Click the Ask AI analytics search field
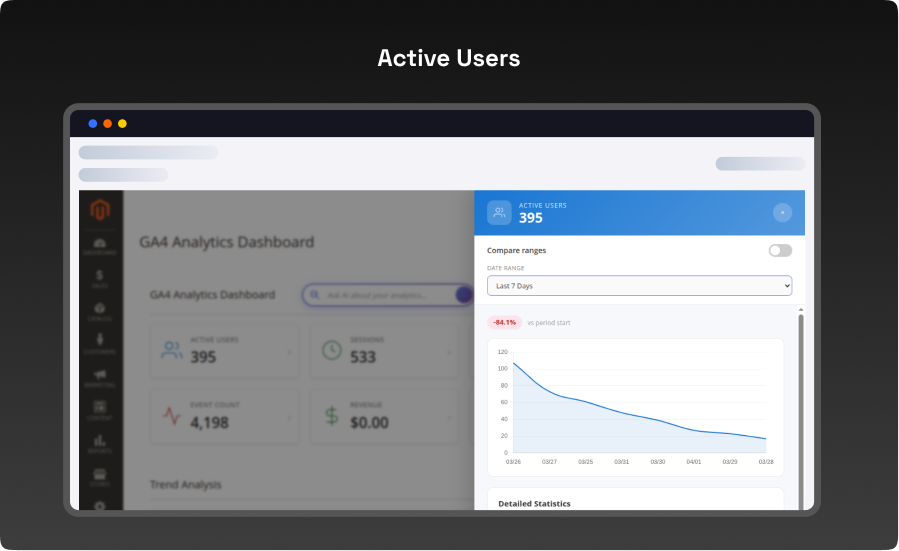Image resolution: width=899 pixels, height=551 pixels. pyautogui.click(x=380, y=295)
